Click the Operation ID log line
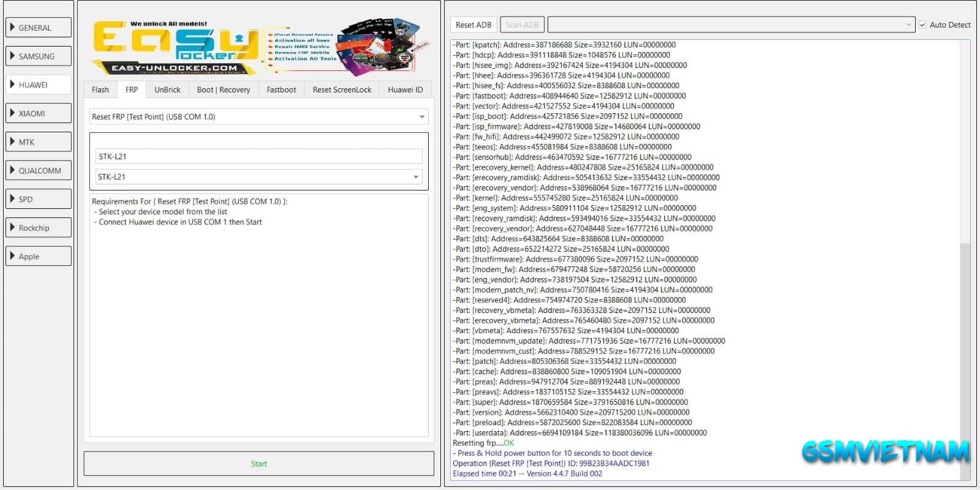The width and height of the screenshot is (980, 490). pos(551,463)
